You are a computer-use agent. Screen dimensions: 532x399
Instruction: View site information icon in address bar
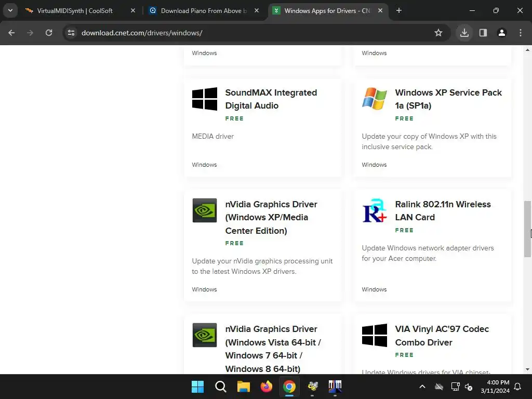[71, 33]
